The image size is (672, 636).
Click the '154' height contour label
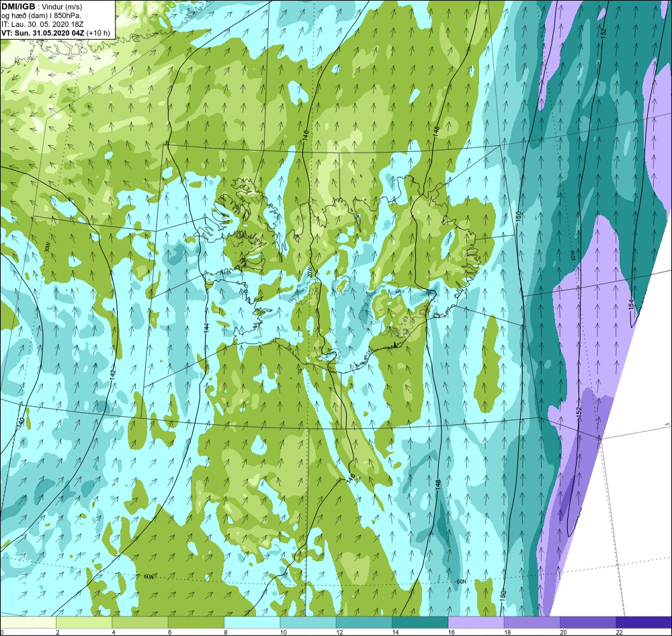coord(631,305)
